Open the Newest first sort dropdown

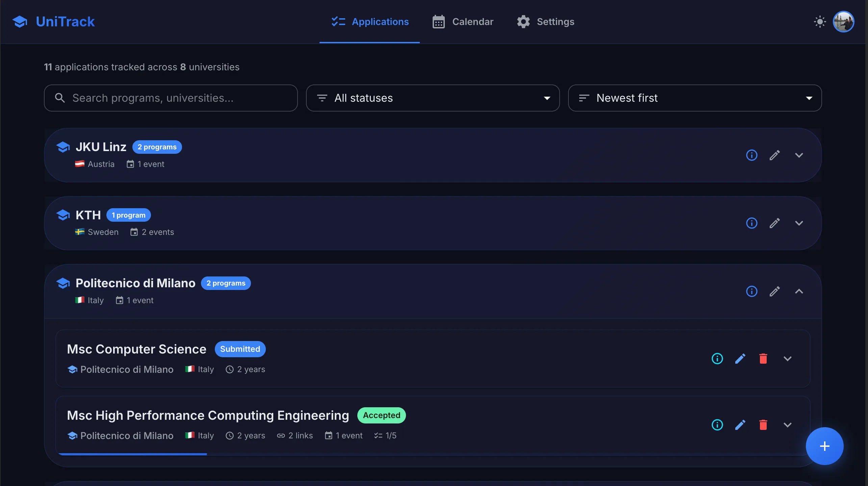click(695, 98)
